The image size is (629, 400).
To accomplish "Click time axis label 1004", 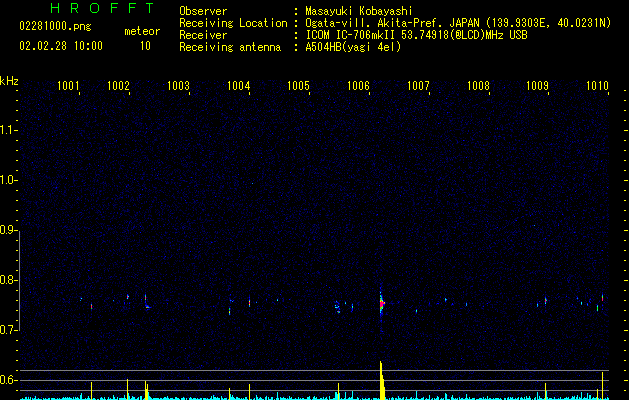I will click(238, 86).
